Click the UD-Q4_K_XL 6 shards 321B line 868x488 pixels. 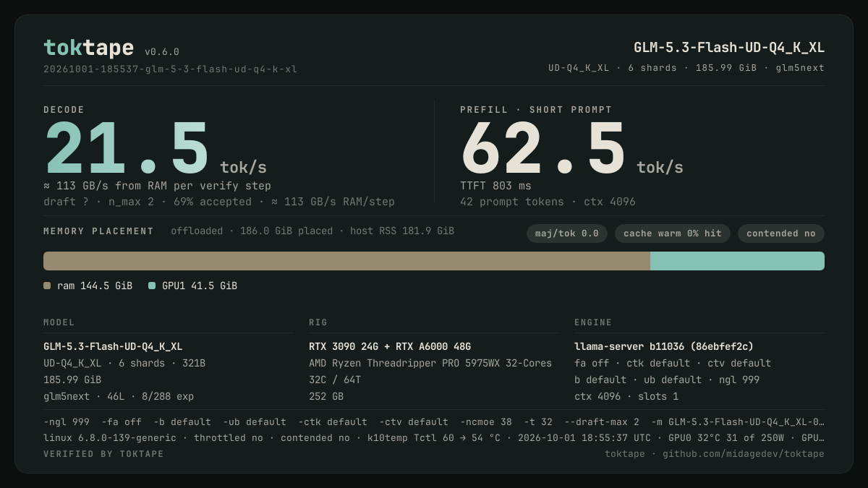tap(124, 363)
